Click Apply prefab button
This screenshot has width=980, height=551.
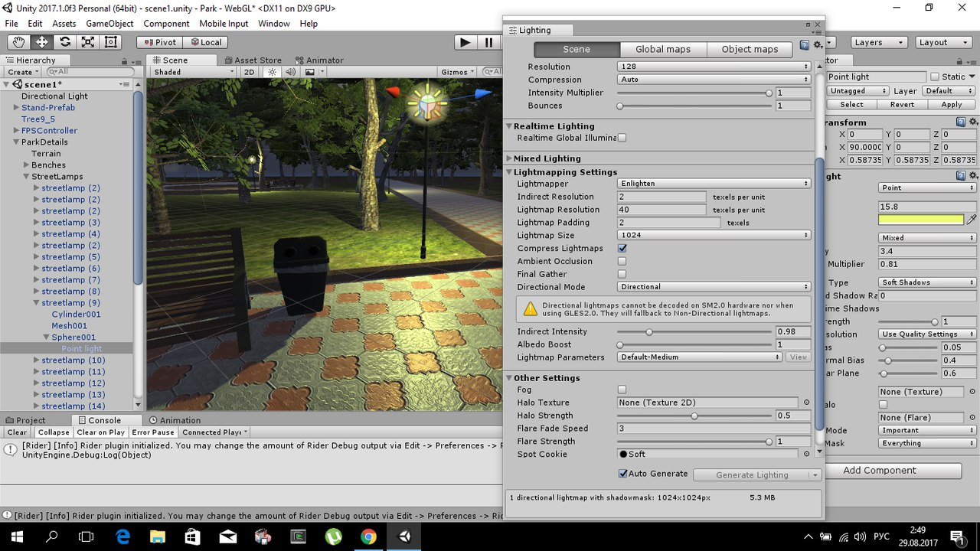pyautogui.click(x=952, y=104)
